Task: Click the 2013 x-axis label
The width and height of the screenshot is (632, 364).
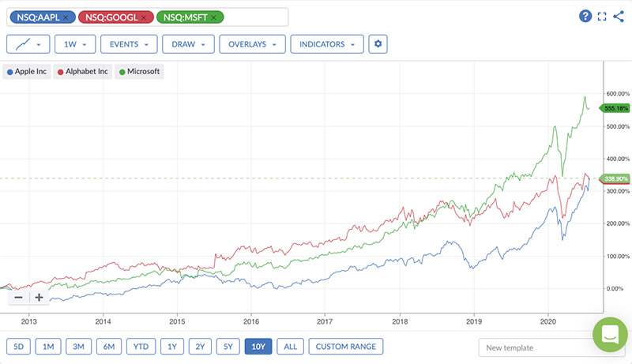Action: [x=29, y=321]
